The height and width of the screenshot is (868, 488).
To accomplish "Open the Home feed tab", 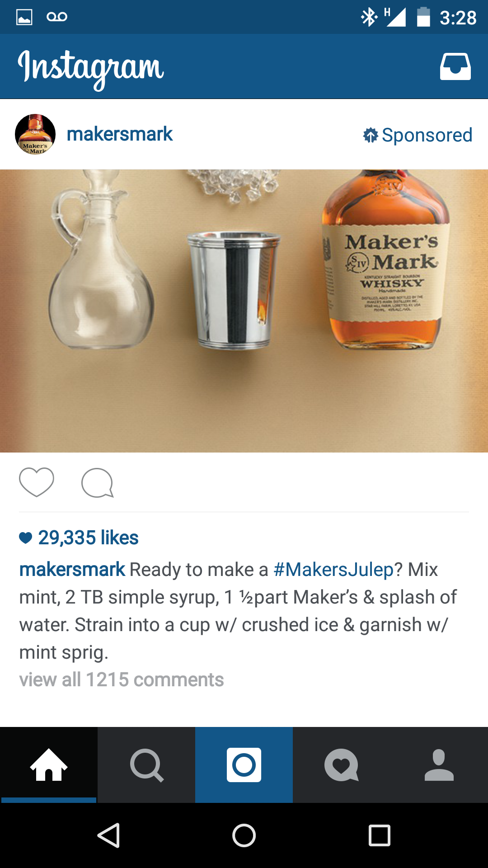I will point(49,765).
